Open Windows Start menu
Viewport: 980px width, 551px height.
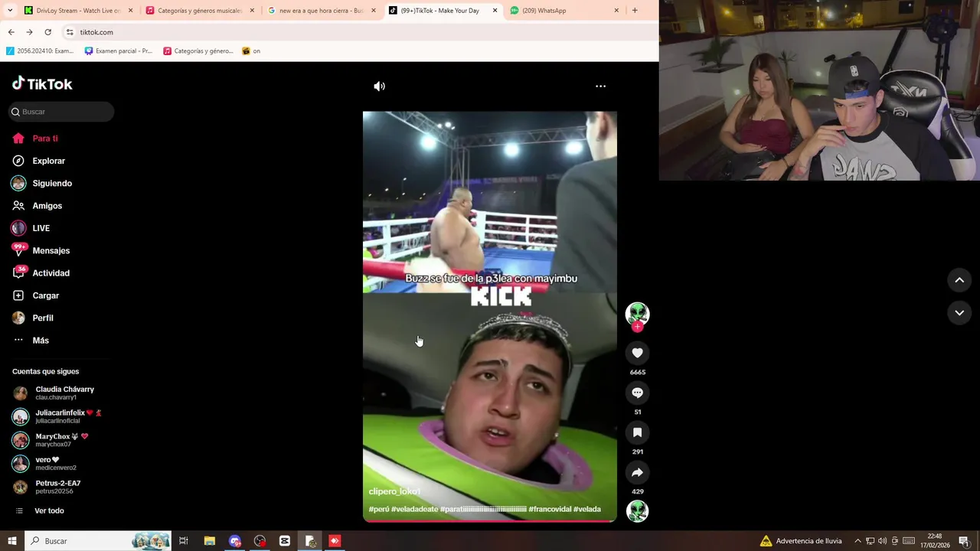(11, 541)
